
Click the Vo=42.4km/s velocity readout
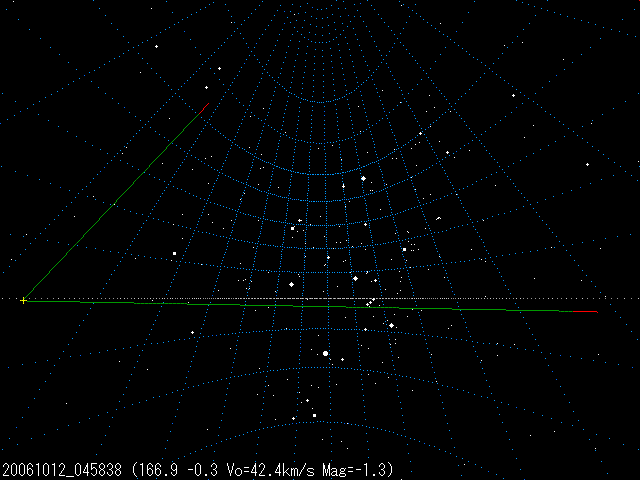255,470
